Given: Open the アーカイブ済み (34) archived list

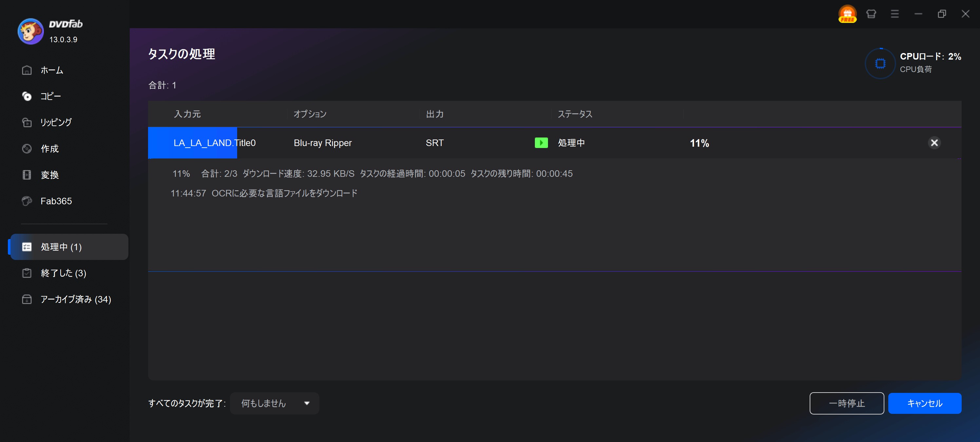Looking at the screenshot, I should pyautogui.click(x=75, y=299).
